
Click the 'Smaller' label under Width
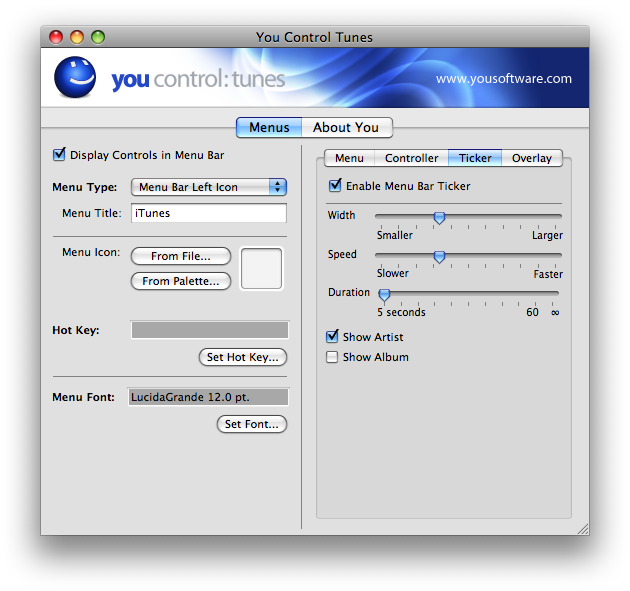point(395,235)
